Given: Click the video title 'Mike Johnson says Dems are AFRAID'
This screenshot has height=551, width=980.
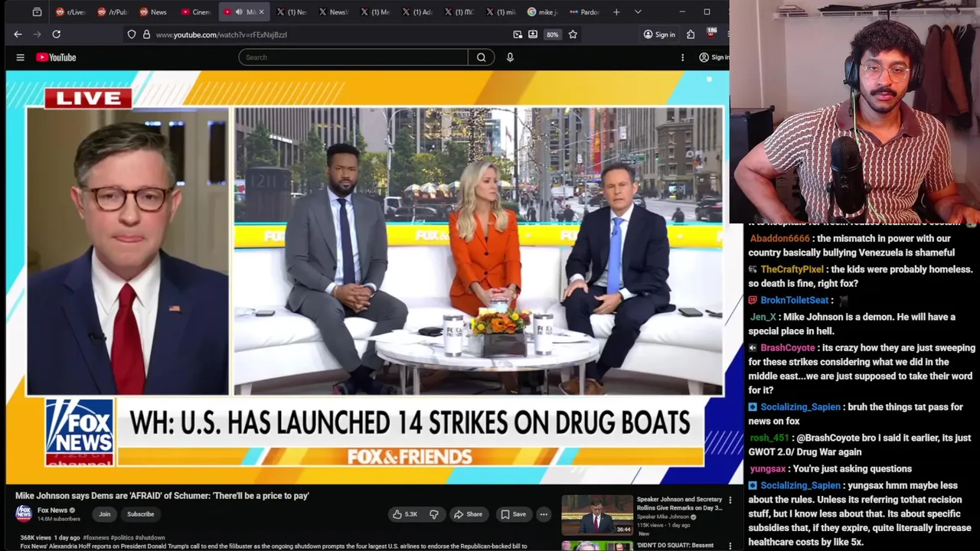Looking at the screenshot, I should point(162,496).
